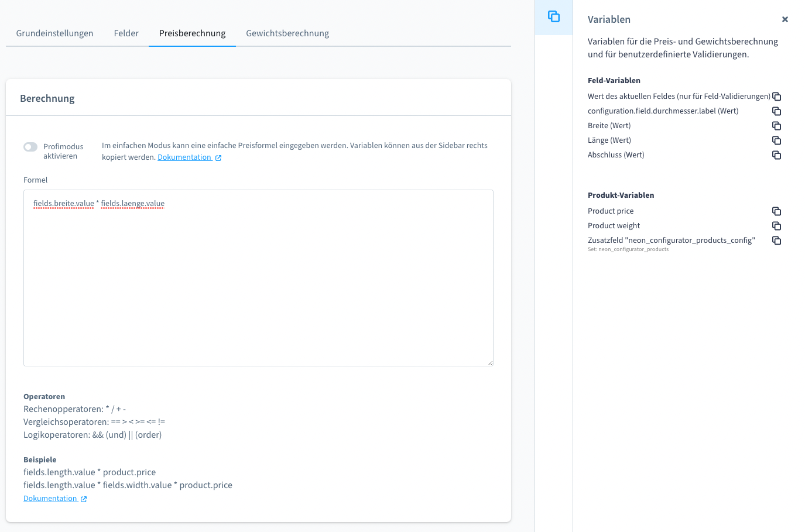
Task: Click the Profimodus aktivieren label
Action: (63, 152)
